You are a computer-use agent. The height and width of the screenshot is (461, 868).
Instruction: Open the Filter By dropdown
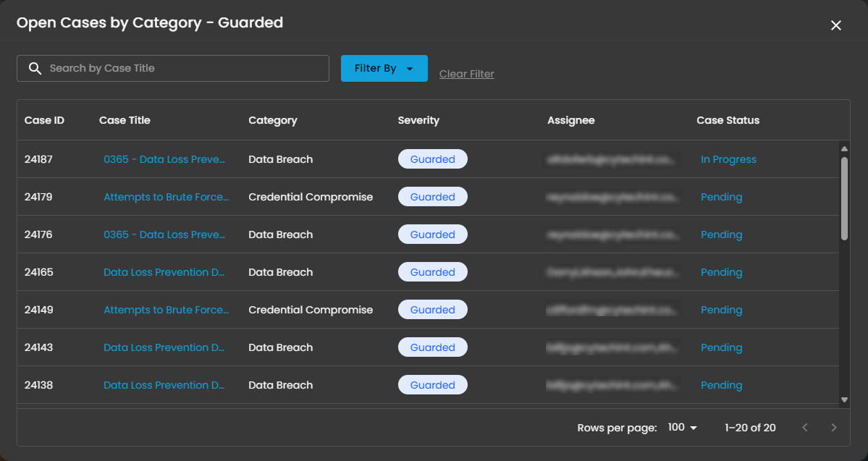[384, 68]
